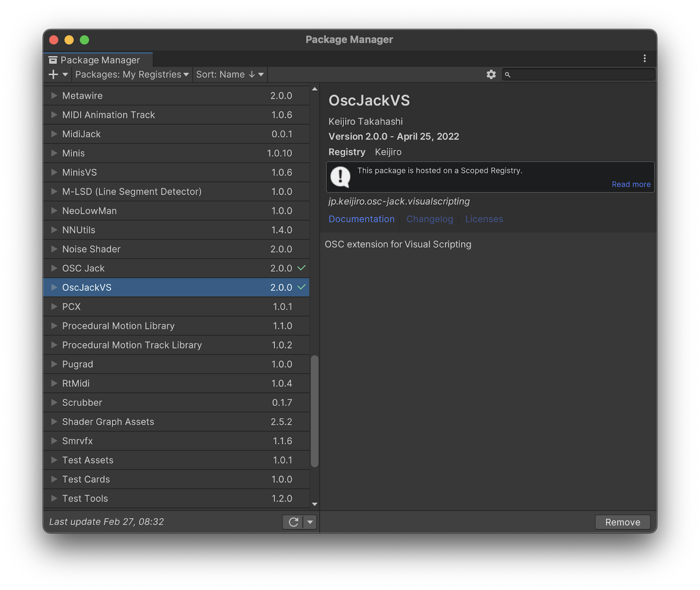Select the Pugrad package
700x590 pixels.
click(x=176, y=364)
